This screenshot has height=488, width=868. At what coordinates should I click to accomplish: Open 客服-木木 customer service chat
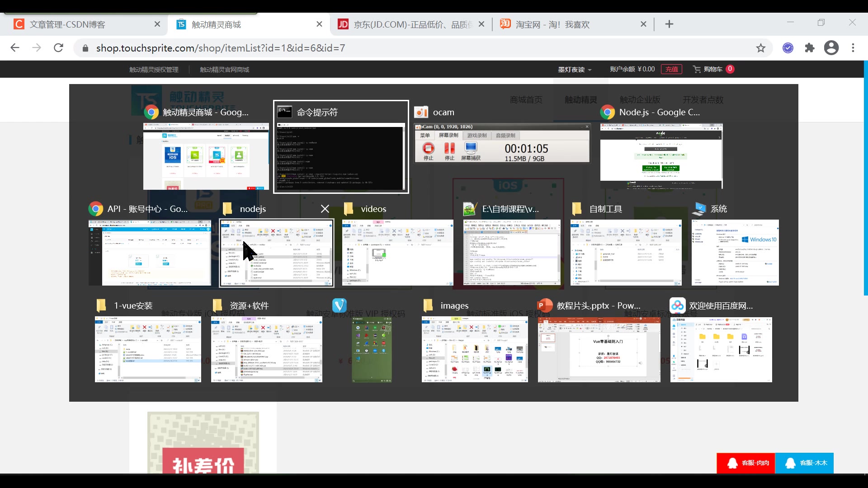tap(804, 463)
